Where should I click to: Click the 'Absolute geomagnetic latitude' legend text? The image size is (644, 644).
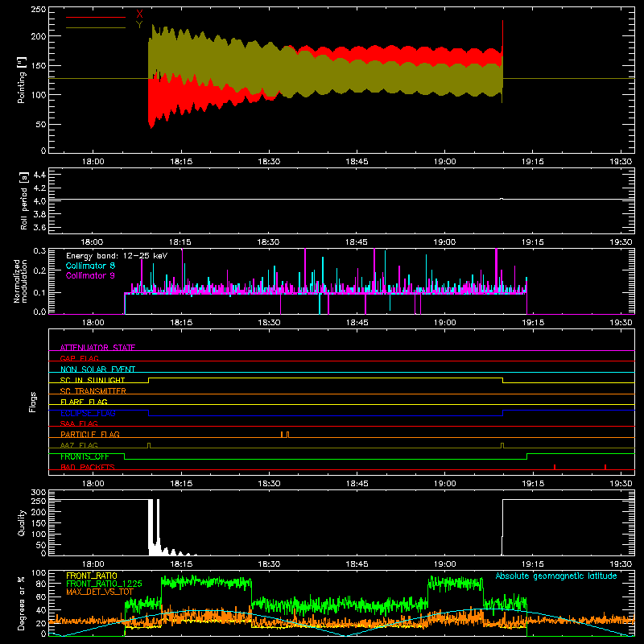point(556,576)
